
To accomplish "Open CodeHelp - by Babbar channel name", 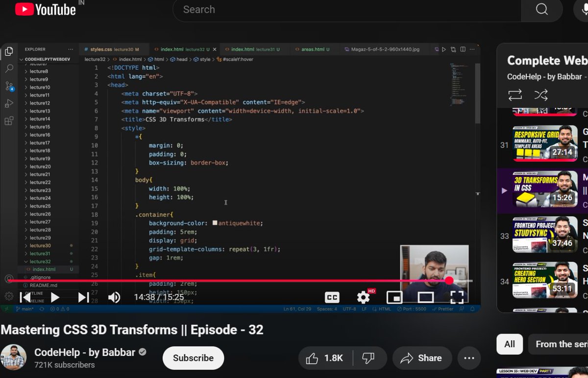I will point(85,353).
